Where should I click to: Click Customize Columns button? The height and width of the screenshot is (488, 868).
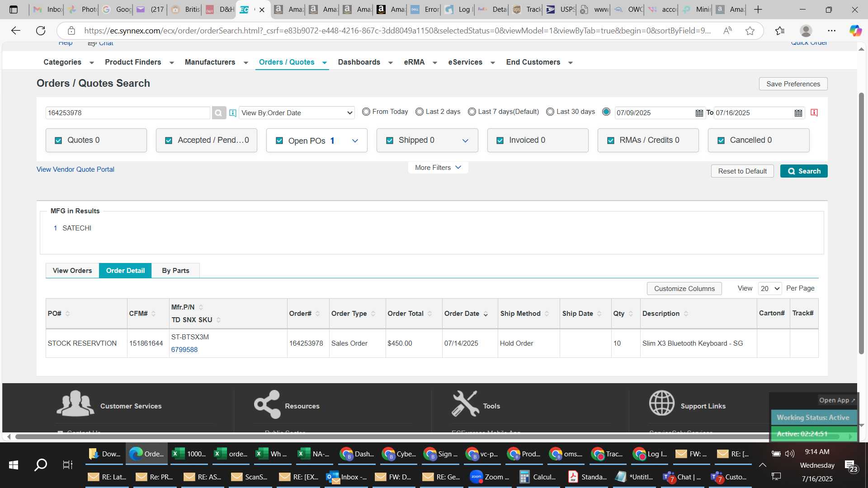pyautogui.click(x=684, y=289)
